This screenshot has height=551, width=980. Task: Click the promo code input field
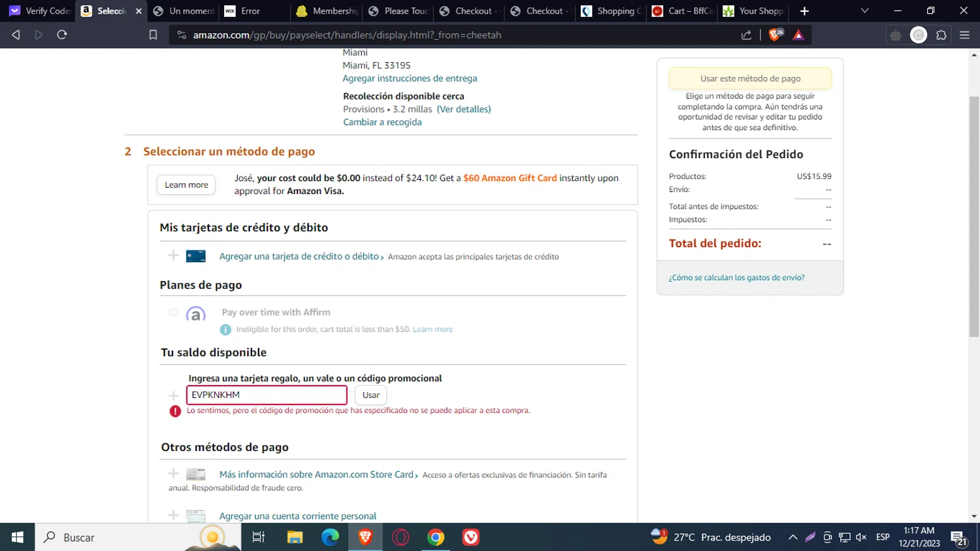(x=267, y=395)
